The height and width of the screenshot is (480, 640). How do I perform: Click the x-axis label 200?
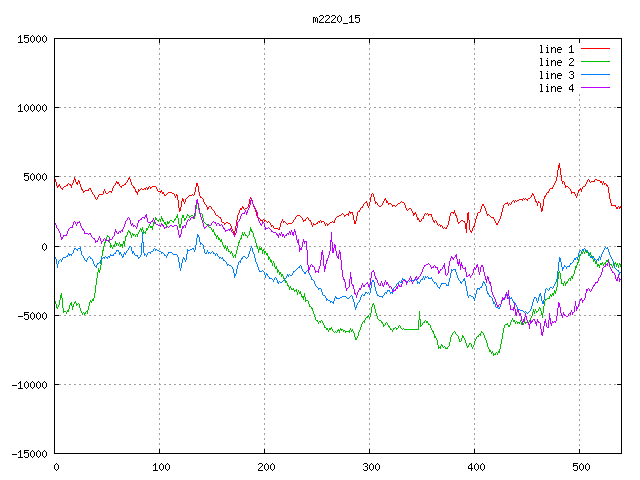click(266, 467)
